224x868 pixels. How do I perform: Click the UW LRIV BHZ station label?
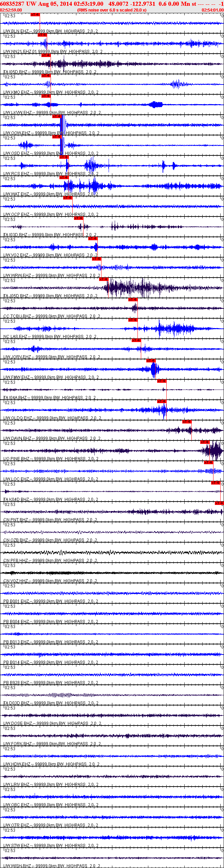pyautogui.click(x=51, y=785)
